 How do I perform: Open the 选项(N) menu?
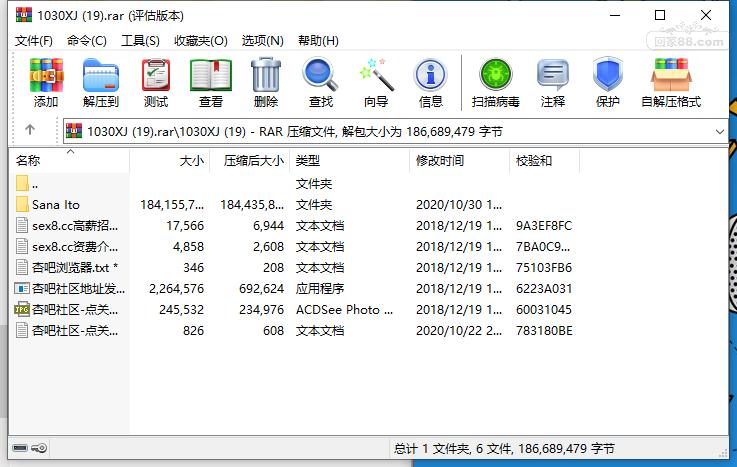pyautogui.click(x=263, y=41)
